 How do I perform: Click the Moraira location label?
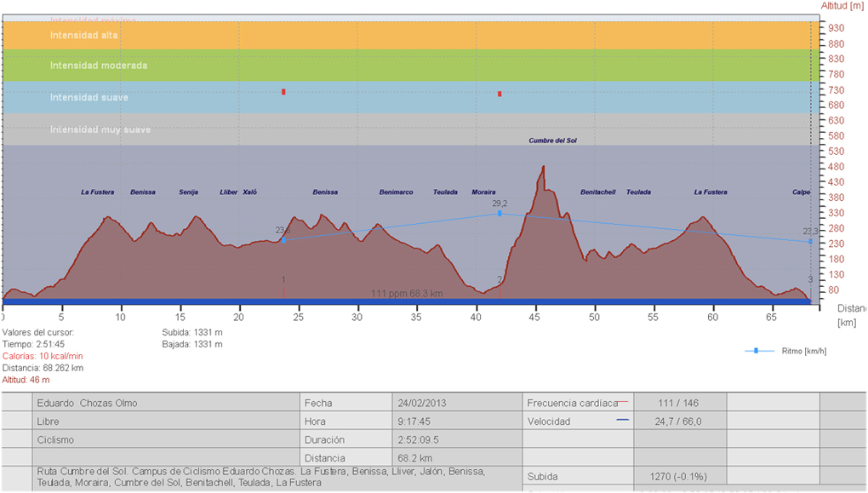click(x=483, y=192)
